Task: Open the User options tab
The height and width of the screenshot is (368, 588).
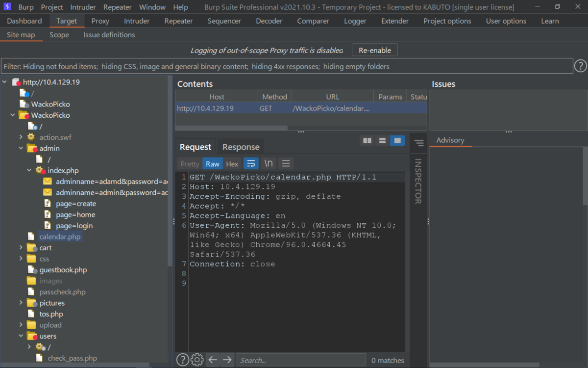Action: 506,21
